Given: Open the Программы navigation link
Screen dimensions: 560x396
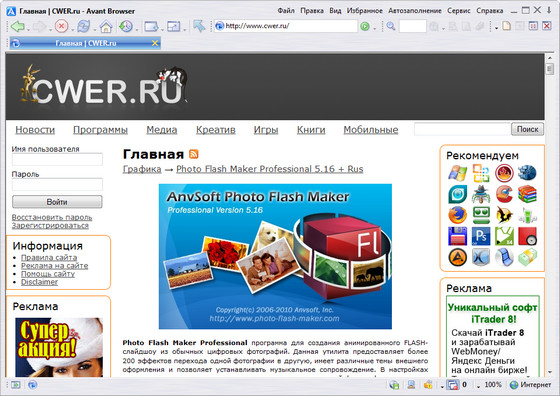Looking at the screenshot, I should 100,130.
